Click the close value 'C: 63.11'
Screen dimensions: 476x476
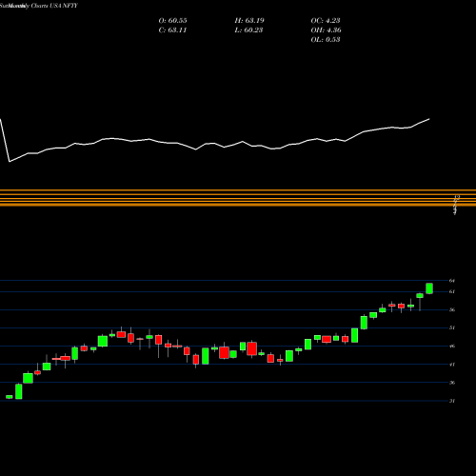coord(172,30)
